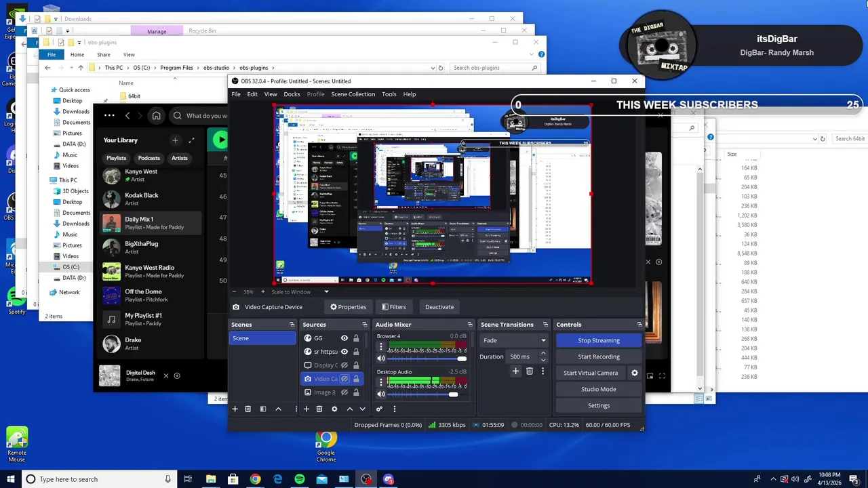
Task: Add a scene transition with plus icon
Action: (x=515, y=371)
